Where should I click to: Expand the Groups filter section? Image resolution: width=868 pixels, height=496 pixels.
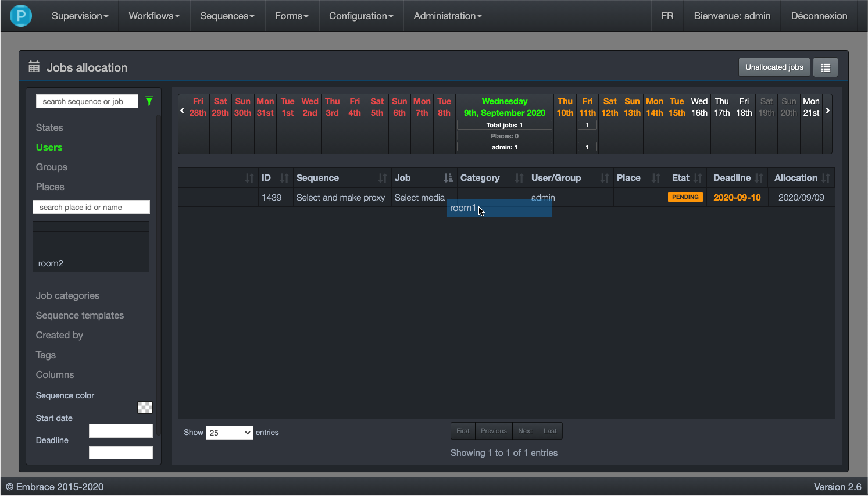52,167
